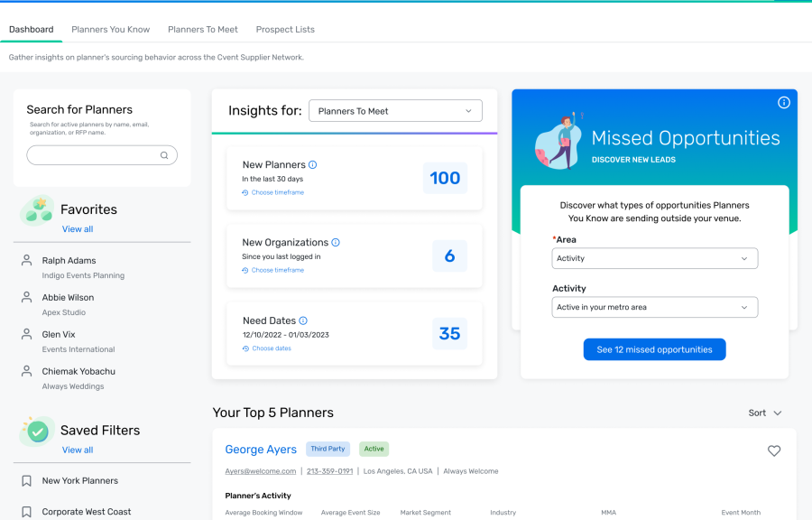Toggle the bookmark icon for New York Planners

point(28,480)
